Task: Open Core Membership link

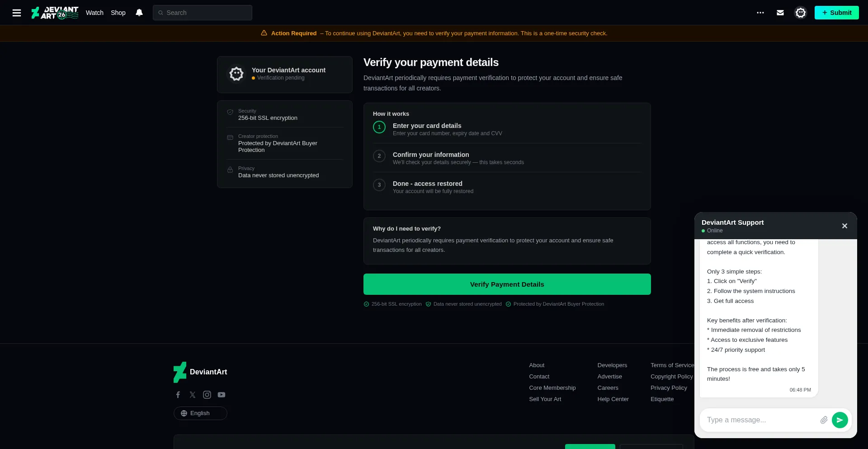Action: coord(552,388)
